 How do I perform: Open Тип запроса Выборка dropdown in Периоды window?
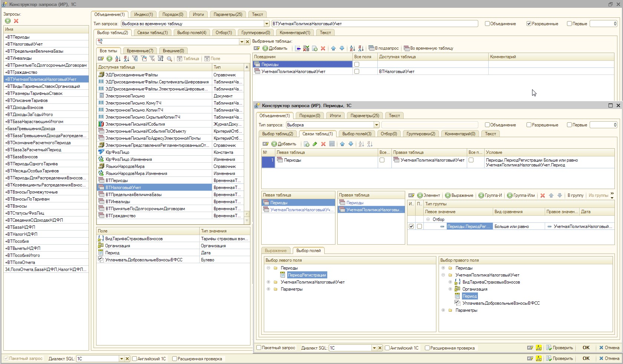[376, 125]
